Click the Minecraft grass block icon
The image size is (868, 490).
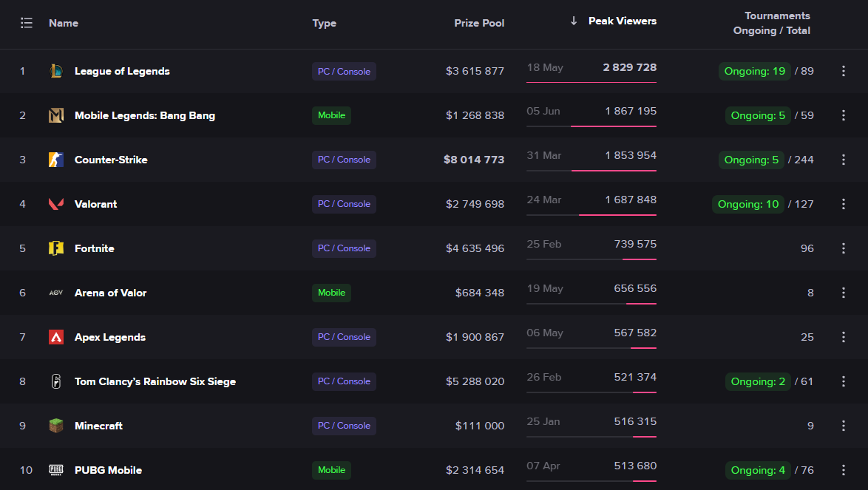(x=55, y=426)
